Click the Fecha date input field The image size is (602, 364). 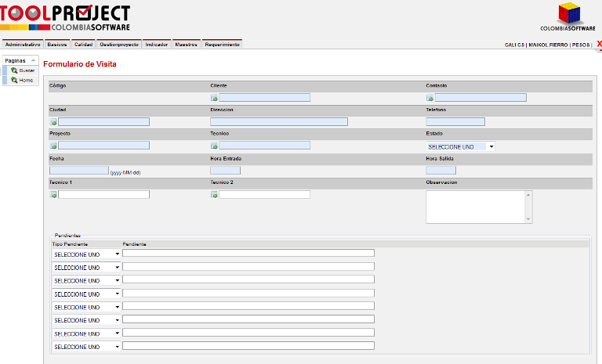coord(78,170)
